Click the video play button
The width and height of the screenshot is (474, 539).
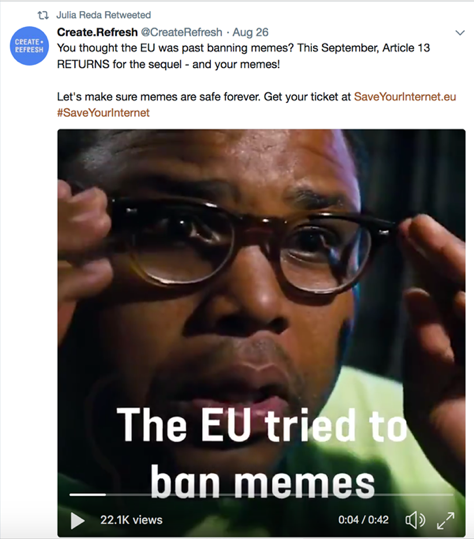click(77, 520)
